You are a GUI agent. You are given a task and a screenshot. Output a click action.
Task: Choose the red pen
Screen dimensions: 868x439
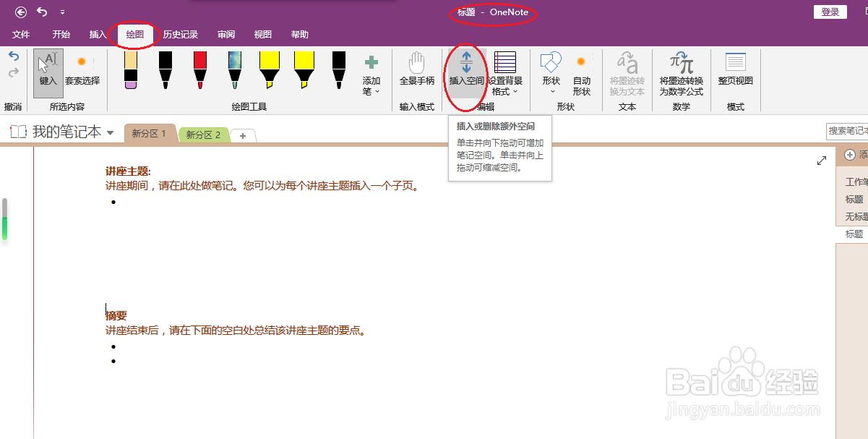(200, 70)
